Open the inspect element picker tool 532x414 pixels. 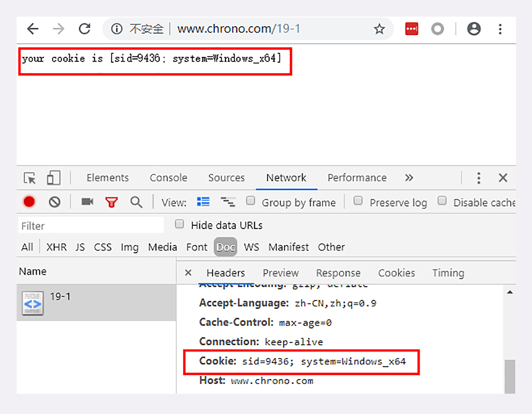tap(30, 178)
